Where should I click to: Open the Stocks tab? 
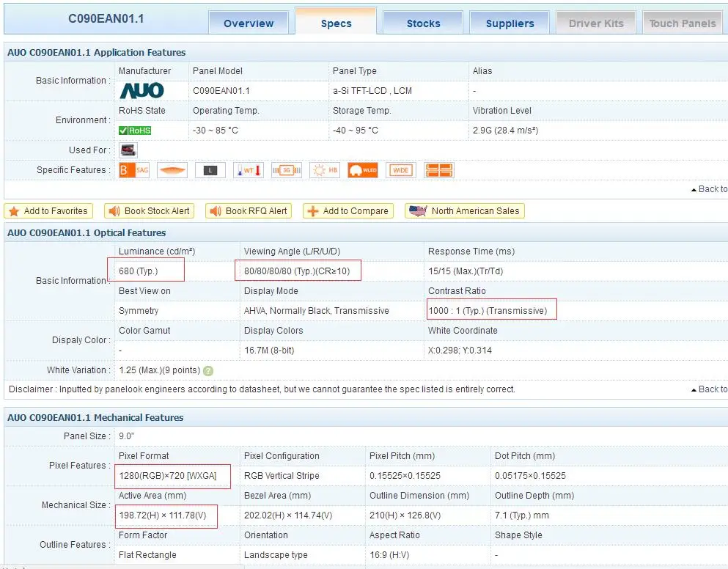[423, 23]
